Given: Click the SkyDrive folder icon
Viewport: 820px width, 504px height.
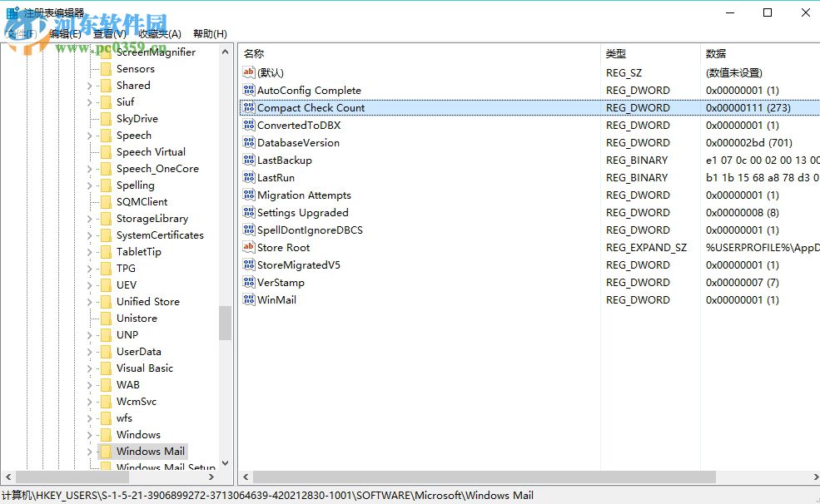Looking at the screenshot, I should coord(107,118).
